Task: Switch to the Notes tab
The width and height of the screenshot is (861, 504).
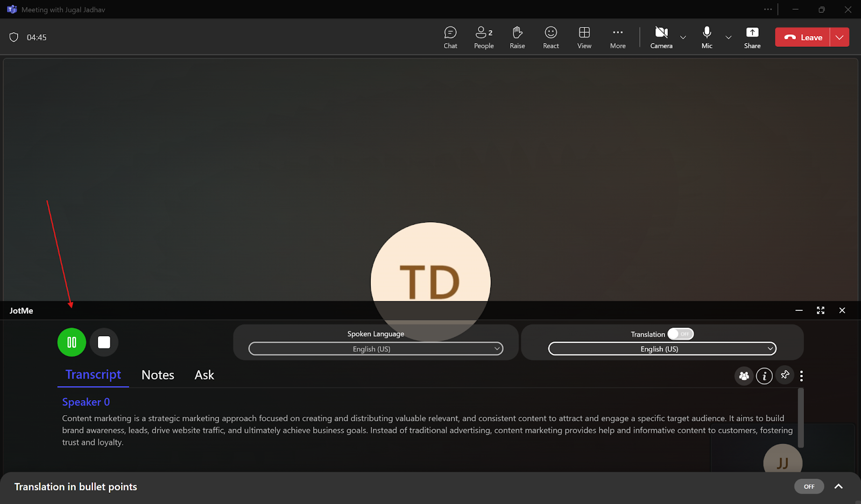Action: click(x=158, y=375)
